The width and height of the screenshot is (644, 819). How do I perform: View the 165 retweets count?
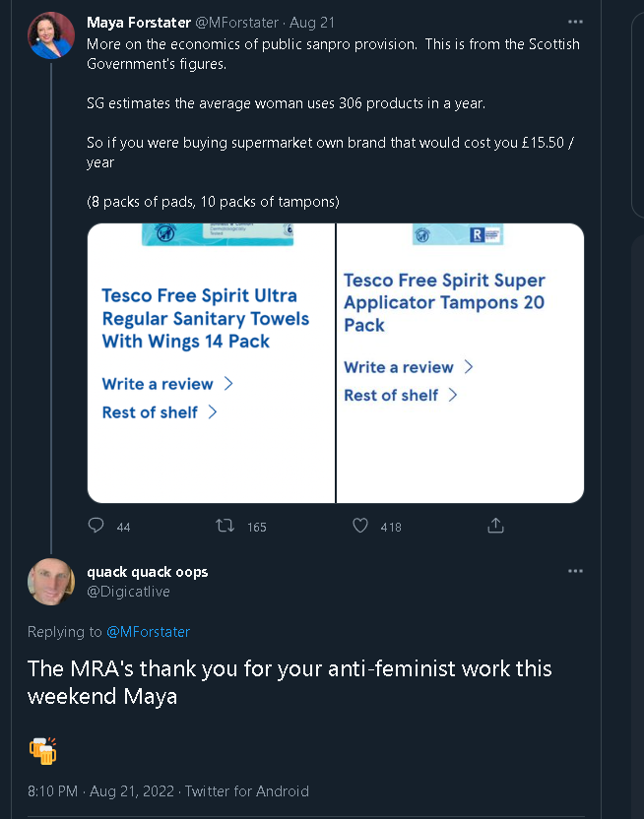coord(256,527)
